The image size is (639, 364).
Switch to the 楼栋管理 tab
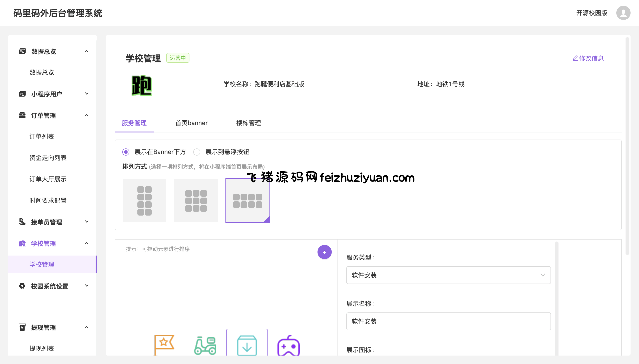pyautogui.click(x=248, y=123)
